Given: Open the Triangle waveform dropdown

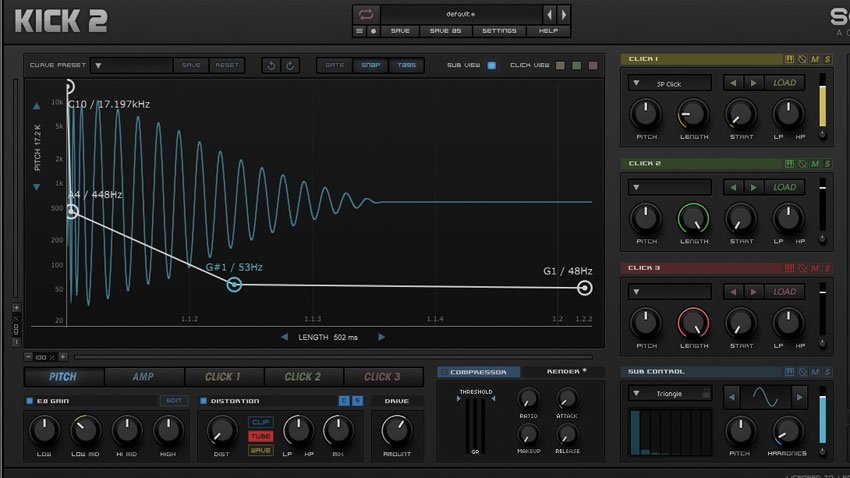Looking at the screenshot, I should pos(669,394).
